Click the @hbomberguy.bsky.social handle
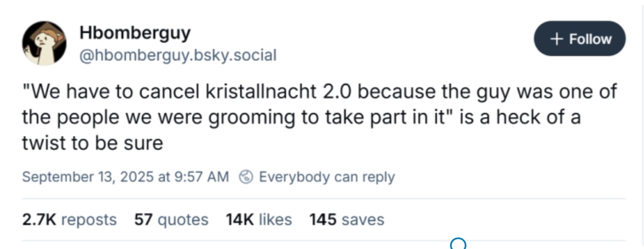644x249 pixels. point(178,55)
